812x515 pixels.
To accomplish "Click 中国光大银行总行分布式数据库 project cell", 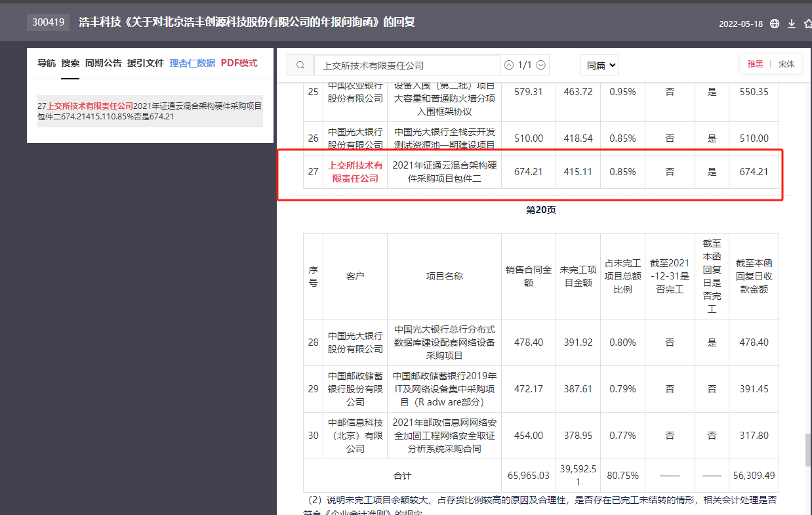I will tap(445, 342).
